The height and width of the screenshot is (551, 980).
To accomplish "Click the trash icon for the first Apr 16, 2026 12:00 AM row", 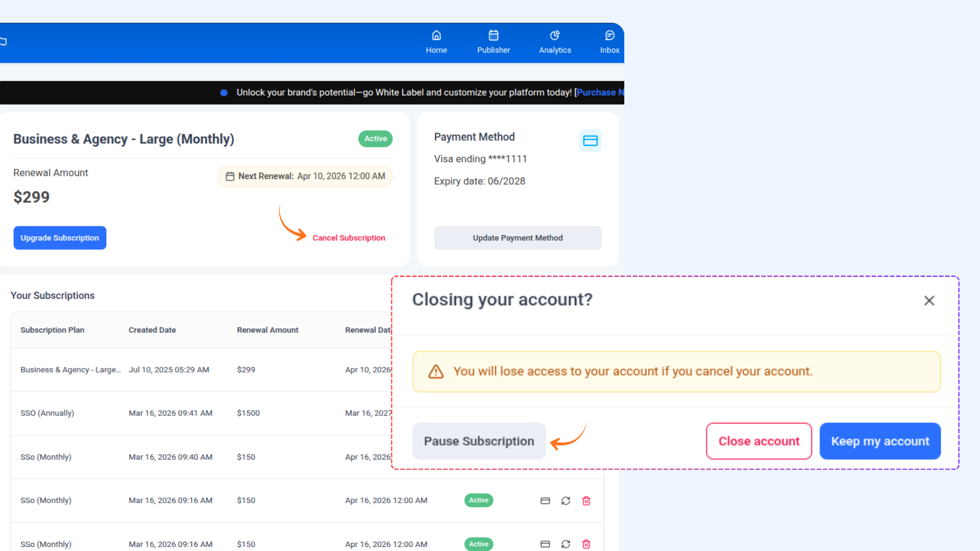I will pyautogui.click(x=586, y=500).
